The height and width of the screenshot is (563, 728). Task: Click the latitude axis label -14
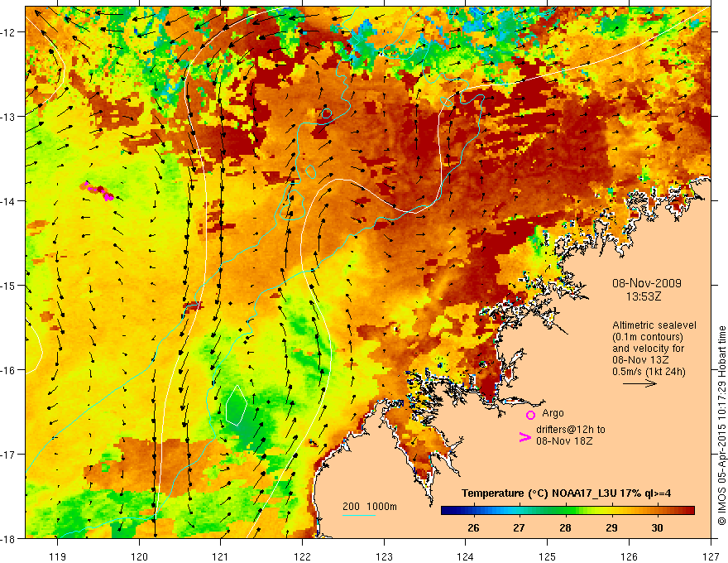(x=9, y=201)
